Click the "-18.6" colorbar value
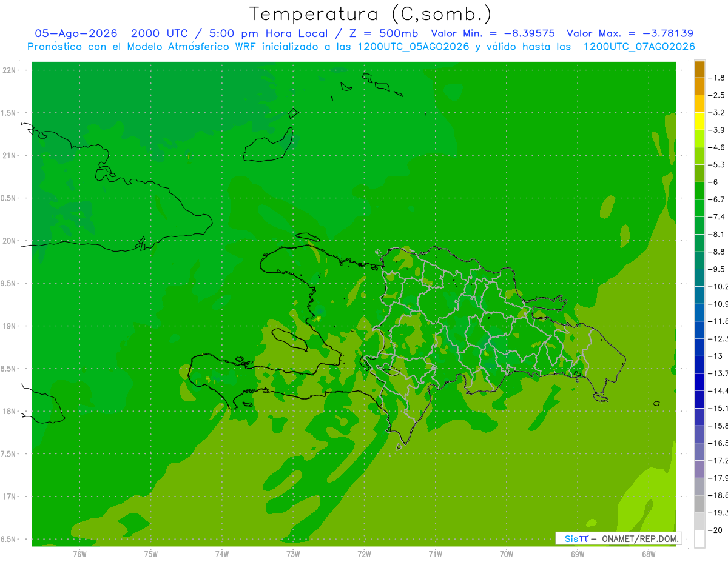The image size is (728, 562). (718, 495)
